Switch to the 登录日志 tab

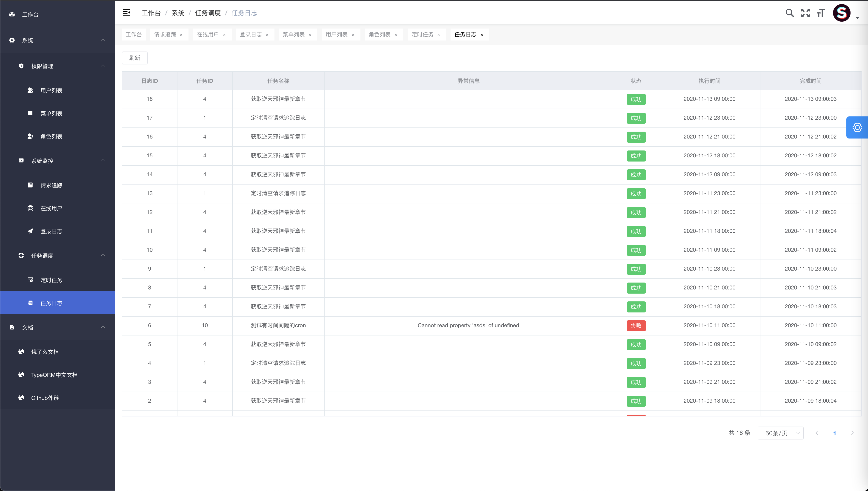click(251, 34)
